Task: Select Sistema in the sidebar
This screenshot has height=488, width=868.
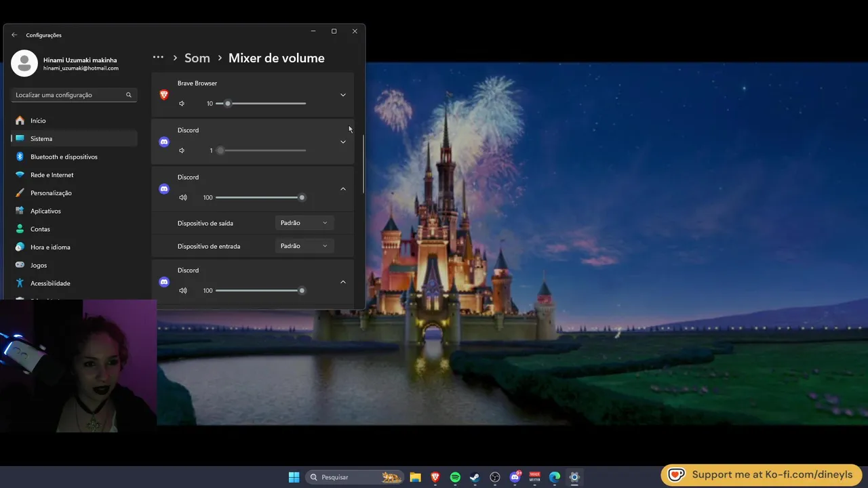Action: click(75, 138)
